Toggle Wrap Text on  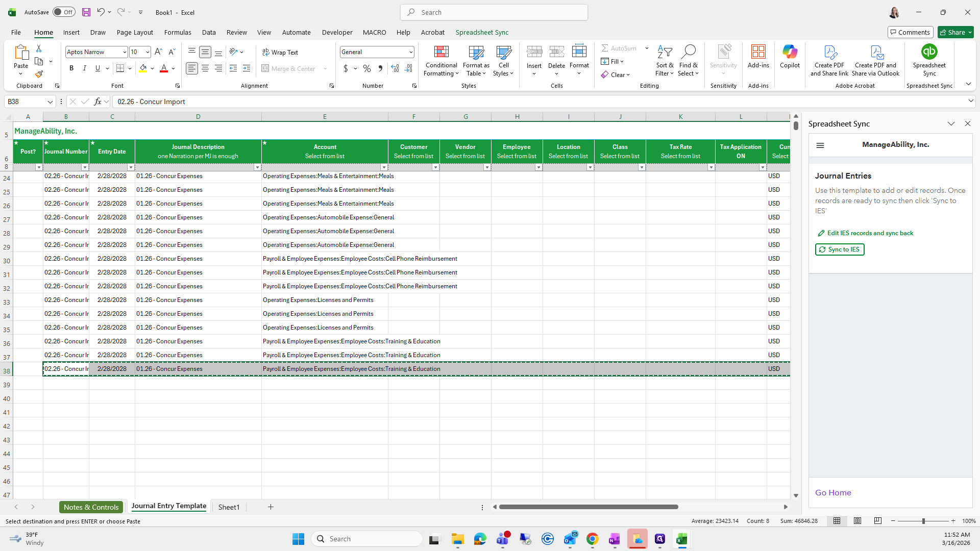[280, 52]
